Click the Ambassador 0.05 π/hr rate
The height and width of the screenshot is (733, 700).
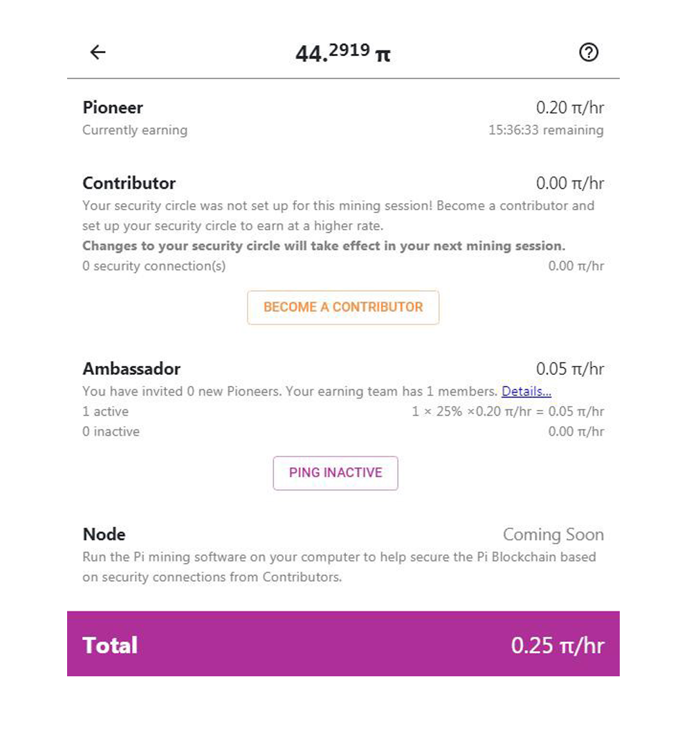pyautogui.click(x=569, y=369)
